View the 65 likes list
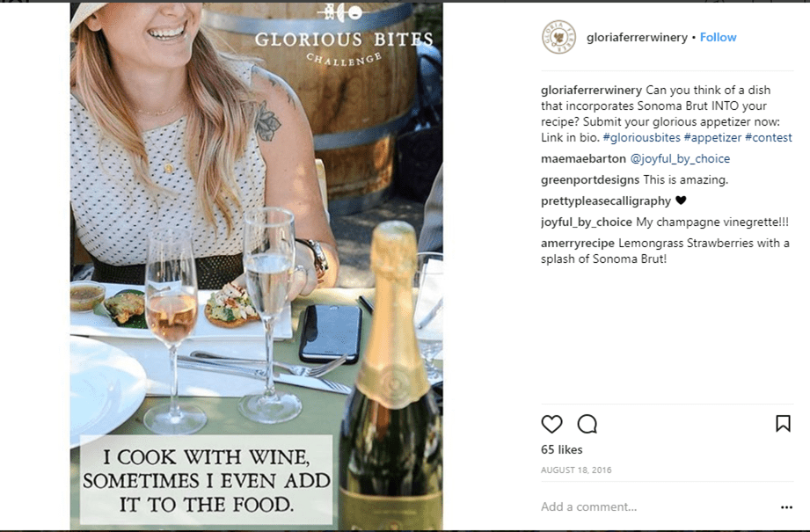The width and height of the screenshot is (810, 532). 562,450
